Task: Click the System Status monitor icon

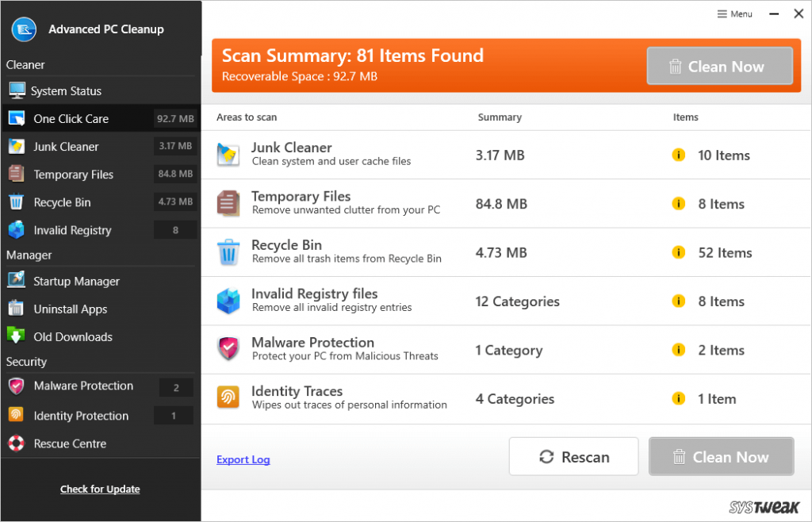Action: point(17,90)
